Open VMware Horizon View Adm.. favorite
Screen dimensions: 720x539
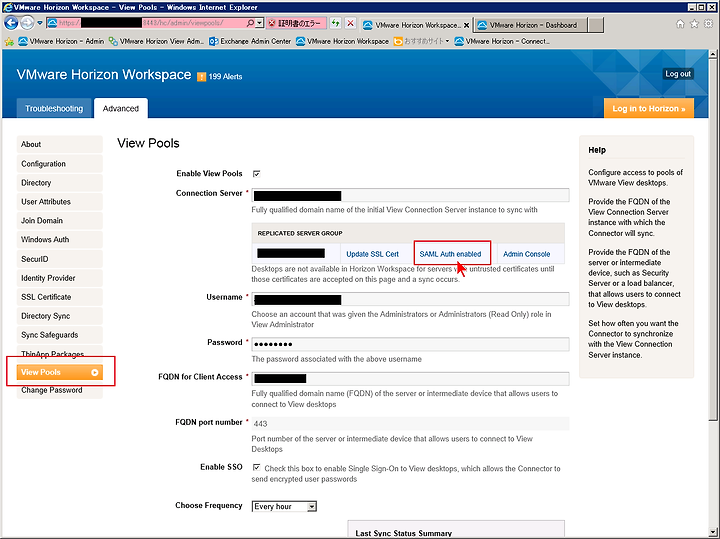coord(156,41)
